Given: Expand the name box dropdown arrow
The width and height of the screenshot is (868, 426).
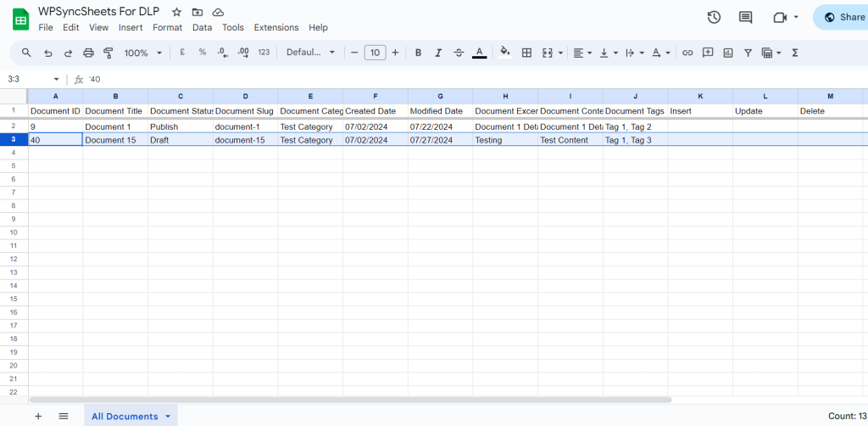Looking at the screenshot, I should [x=57, y=79].
